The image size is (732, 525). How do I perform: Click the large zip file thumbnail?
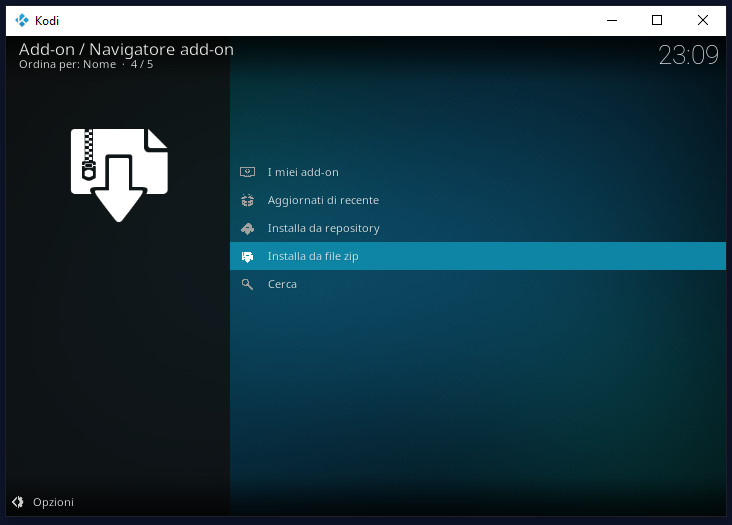[x=119, y=175]
